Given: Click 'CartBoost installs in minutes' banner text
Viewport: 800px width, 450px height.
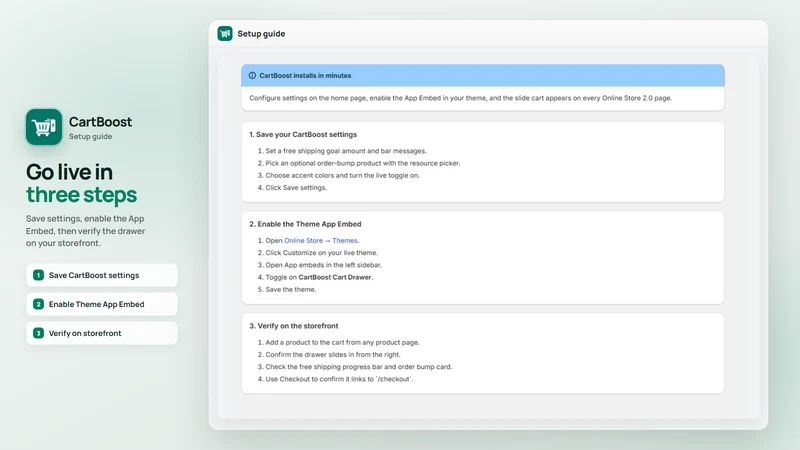Looking at the screenshot, I should pos(305,76).
